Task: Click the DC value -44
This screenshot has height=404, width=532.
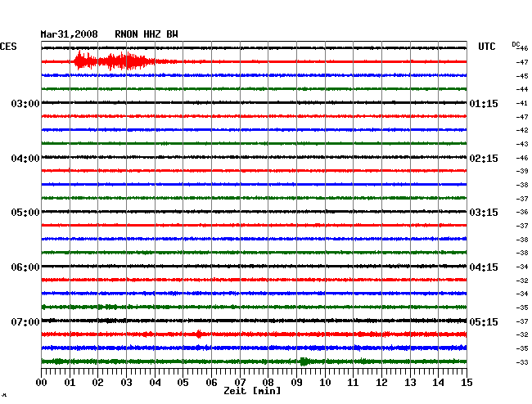Action: pyautogui.click(x=522, y=89)
